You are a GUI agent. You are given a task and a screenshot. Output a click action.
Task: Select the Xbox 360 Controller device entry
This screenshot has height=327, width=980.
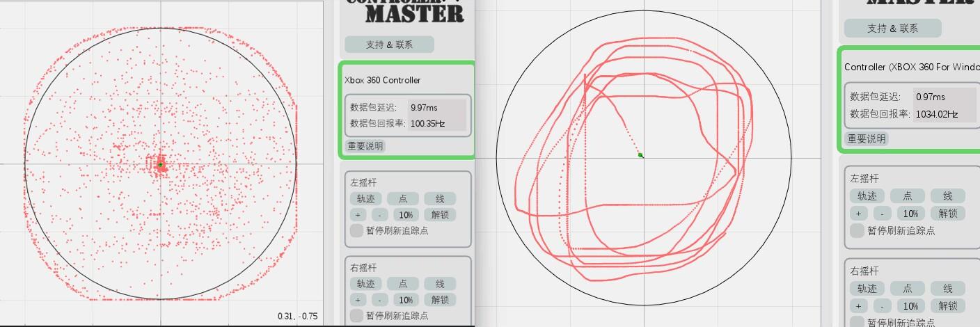383,80
